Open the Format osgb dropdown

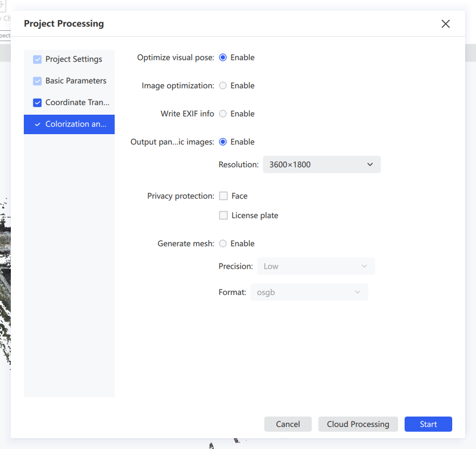point(309,292)
